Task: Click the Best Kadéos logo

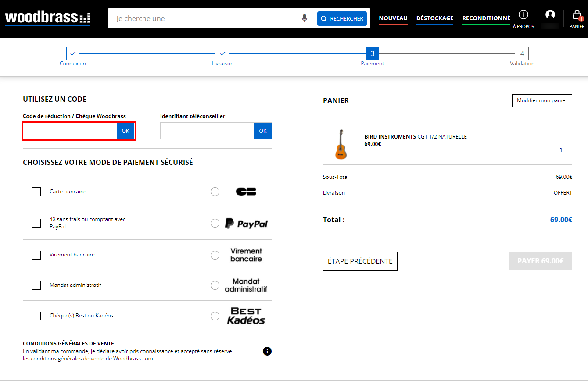Action: pyautogui.click(x=246, y=316)
